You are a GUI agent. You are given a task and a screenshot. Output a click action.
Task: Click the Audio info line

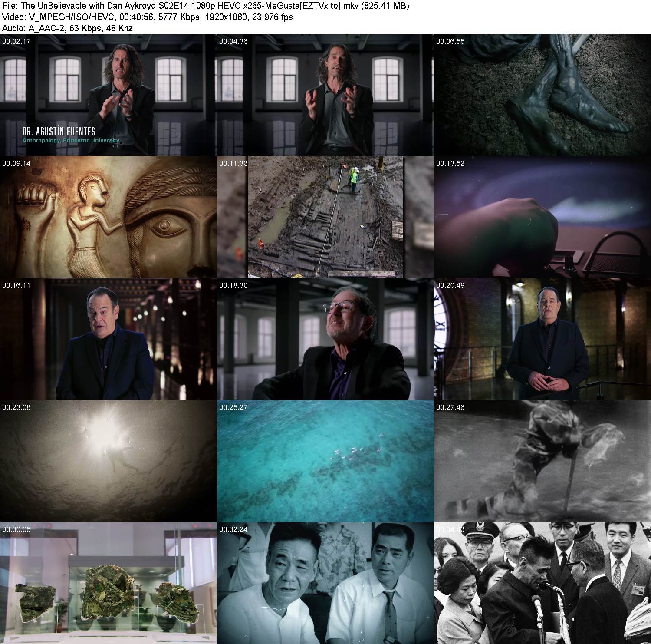67,28
